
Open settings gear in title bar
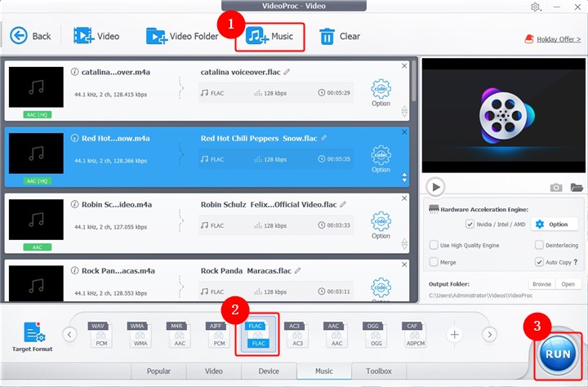point(535,7)
